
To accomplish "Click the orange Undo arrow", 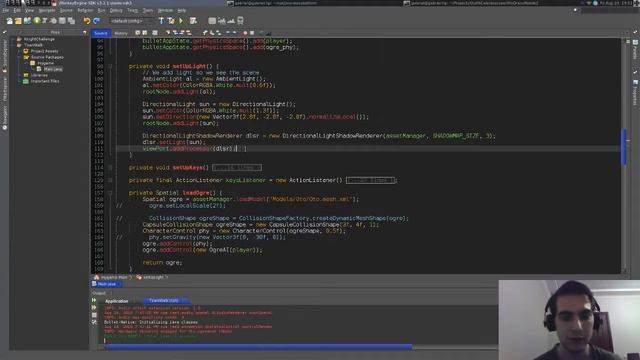I will 87,21.
